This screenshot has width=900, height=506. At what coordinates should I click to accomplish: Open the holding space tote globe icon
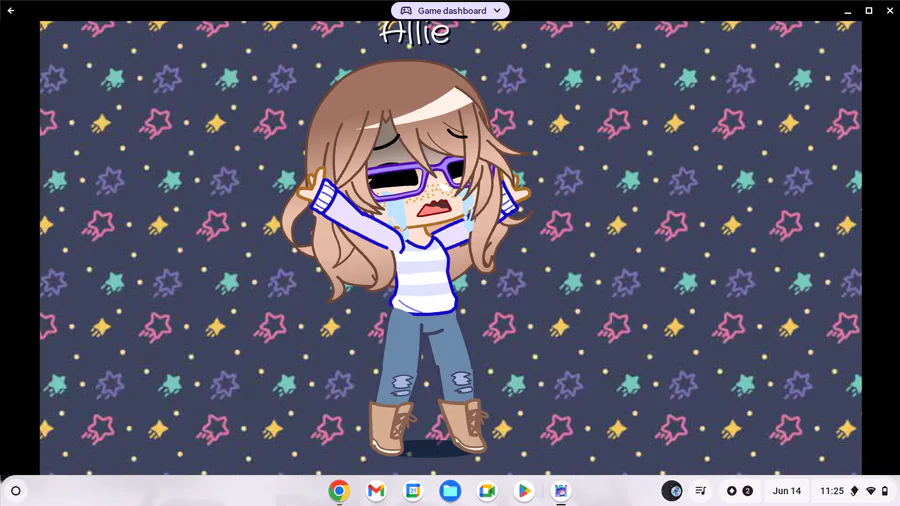pyautogui.click(x=672, y=491)
